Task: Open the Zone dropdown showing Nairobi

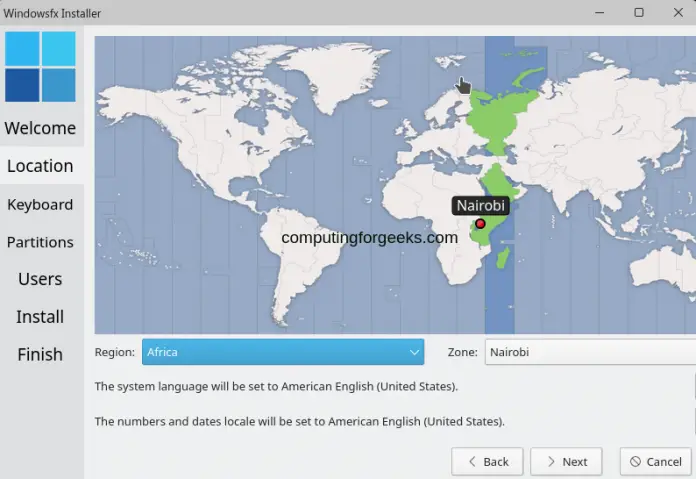Action: pyautogui.click(x=590, y=352)
